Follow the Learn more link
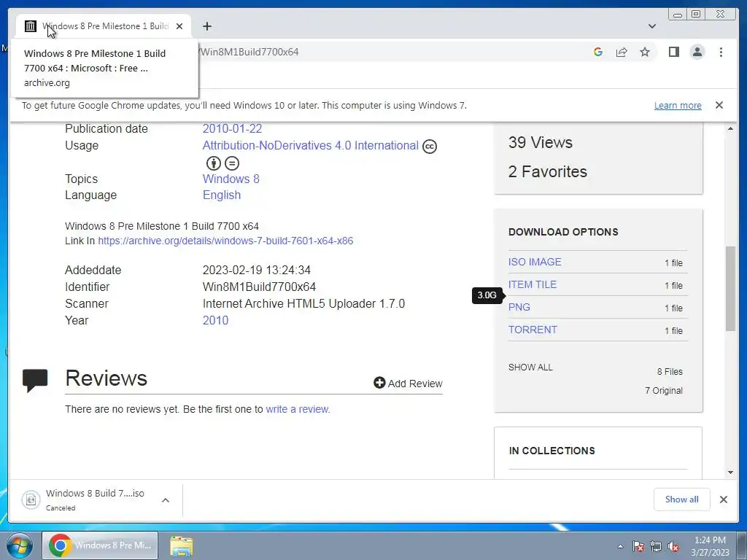This screenshot has width=747, height=560. pos(678,105)
